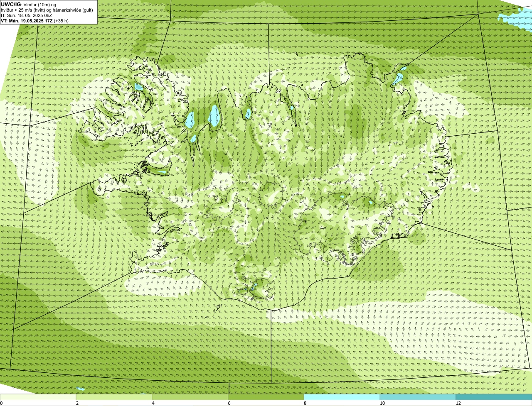Click the legend scale label "4"
Screen dimensions: 532x406
pyautogui.click(x=153, y=403)
